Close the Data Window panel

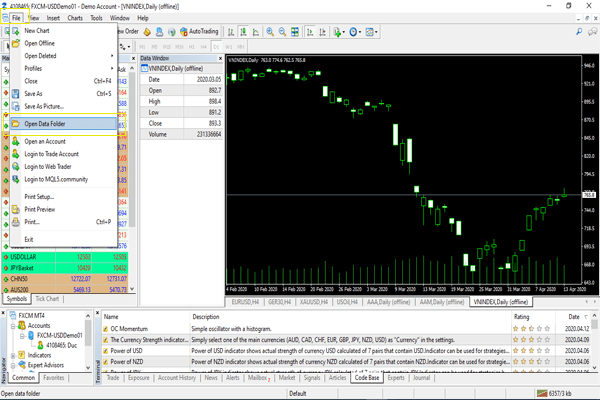pos(220,58)
